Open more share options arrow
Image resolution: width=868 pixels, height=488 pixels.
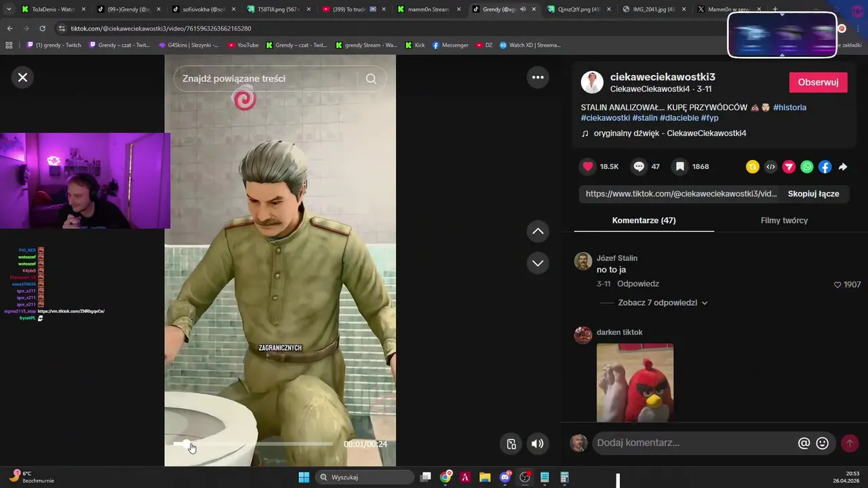pos(843,167)
